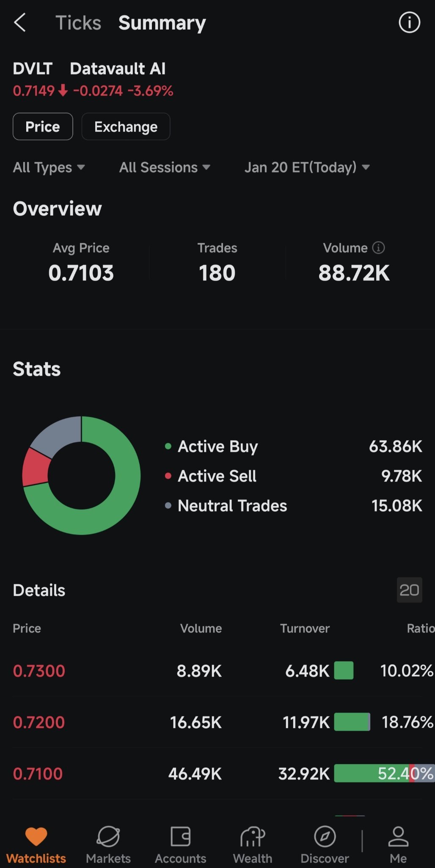435x868 pixels.
Task: Open the info circle icon at top right
Action: 409,22
